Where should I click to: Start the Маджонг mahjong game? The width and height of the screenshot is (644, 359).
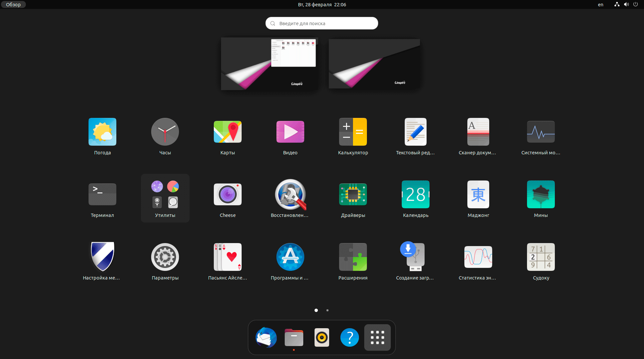point(478,195)
